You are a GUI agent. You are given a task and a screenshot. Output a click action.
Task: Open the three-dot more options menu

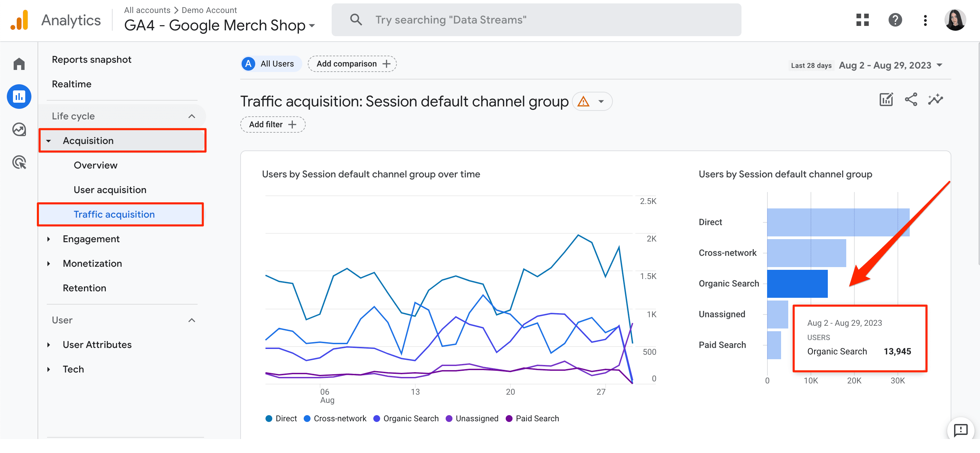pos(925,20)
